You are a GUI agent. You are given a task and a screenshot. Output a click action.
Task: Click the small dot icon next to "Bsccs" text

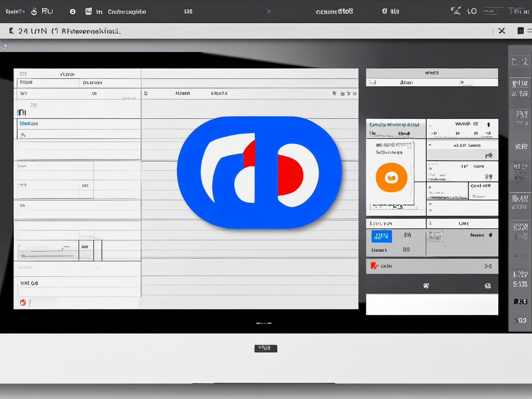coord(490,235)
